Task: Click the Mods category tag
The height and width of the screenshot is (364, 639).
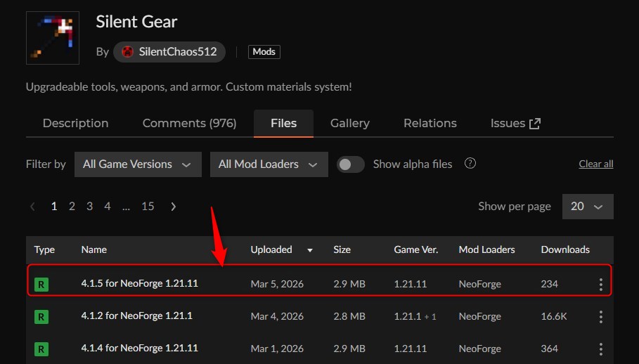Action: coord(264,52)
